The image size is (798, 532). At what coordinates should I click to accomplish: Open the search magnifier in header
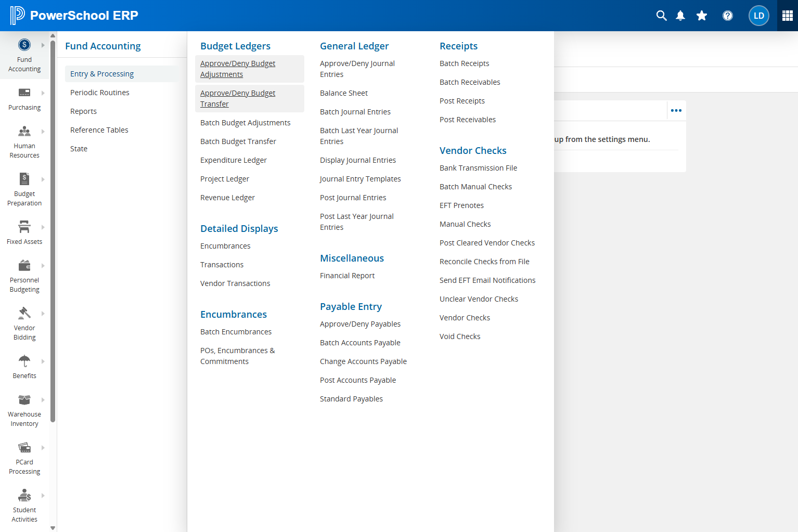pyautogui.click(x=661, y=16)
